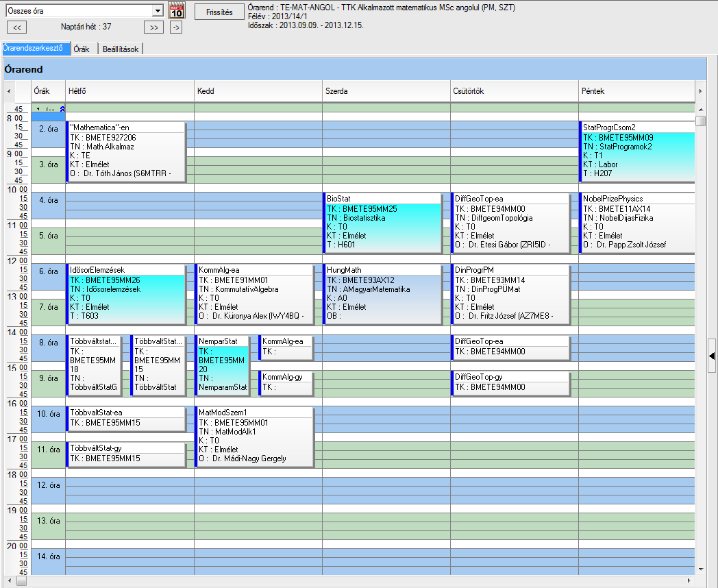Viewport: 718px width, 588px height.
Task: Select the BioStat class block
Action: click(x=383, y=223)
